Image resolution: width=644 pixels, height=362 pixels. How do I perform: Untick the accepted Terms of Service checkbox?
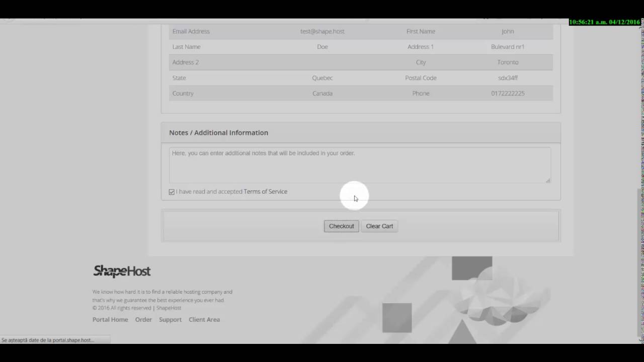pyautogui.click(x=172, y=192)
